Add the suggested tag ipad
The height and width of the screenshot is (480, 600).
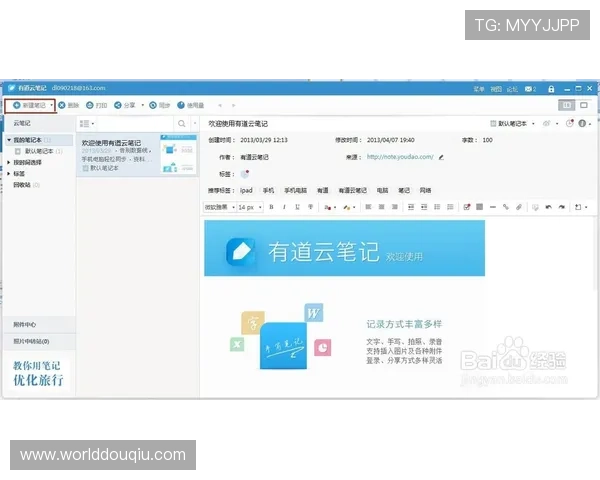click(x=246, y=190)
